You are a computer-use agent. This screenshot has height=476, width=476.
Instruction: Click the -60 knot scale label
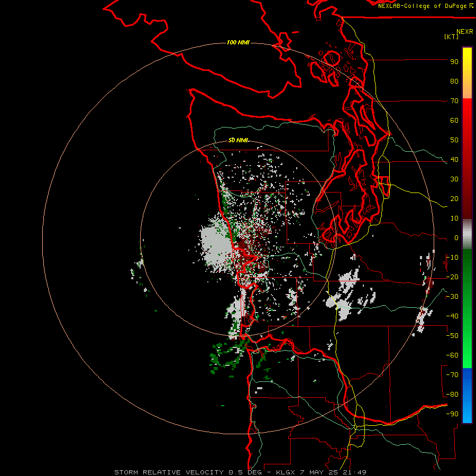(452, 355)
